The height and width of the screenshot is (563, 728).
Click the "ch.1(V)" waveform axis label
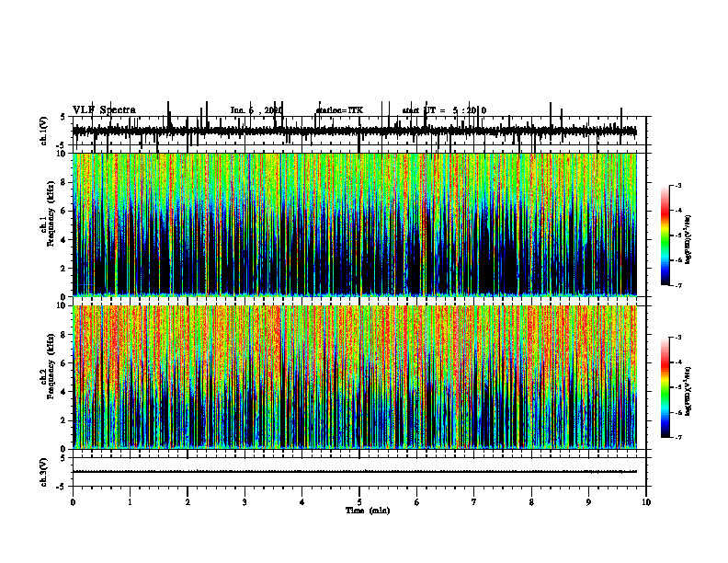[43, 131]
